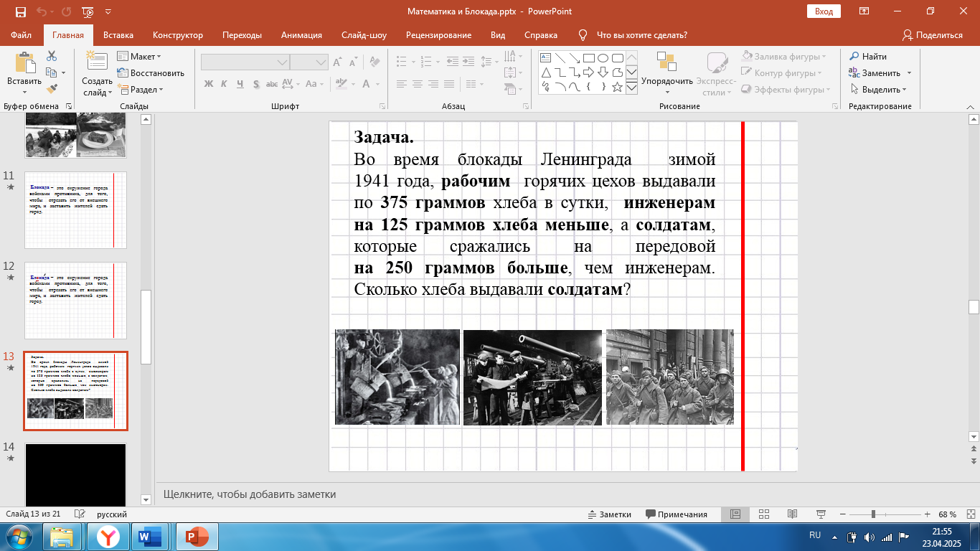980x551 pixels.
Task: Toggle Strikethrough abc formatting
Action: click(273, 84)
